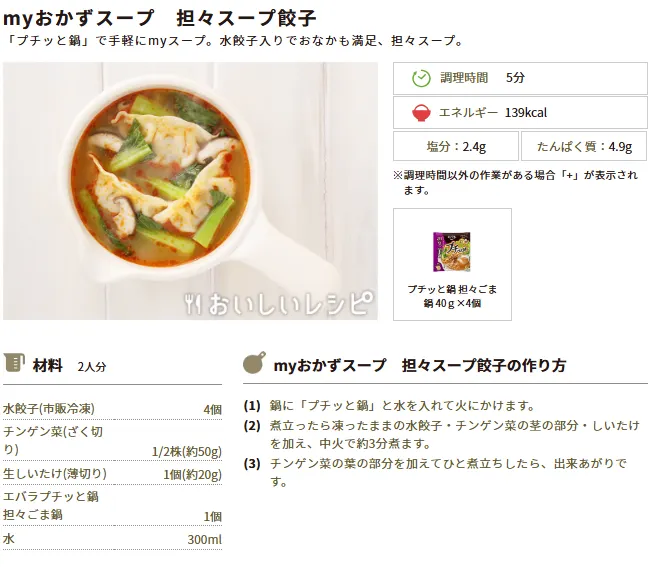This screenshot has width=661, height=567.
Task: Select the 調理時間 5分 info box
Action: pyautogui.click(x=520, y=78)
